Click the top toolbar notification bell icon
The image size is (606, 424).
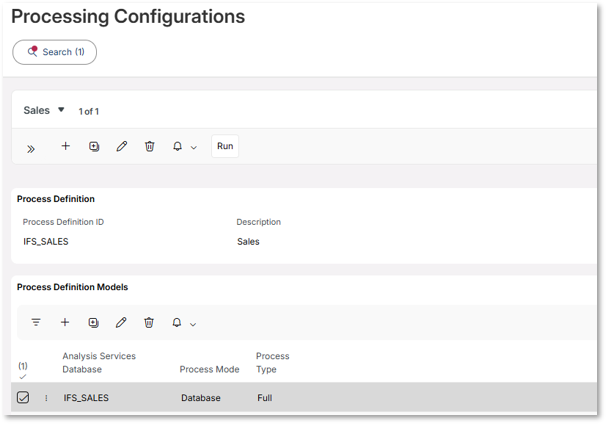pyautogui.click(x=177, y=146)
